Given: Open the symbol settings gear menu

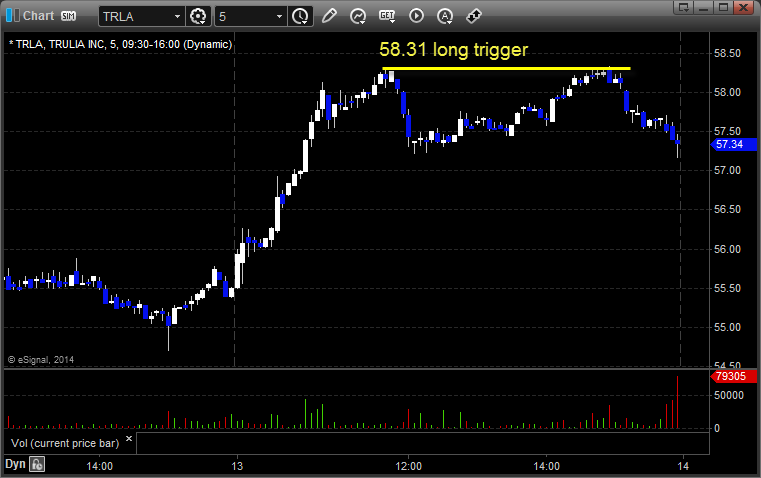Looking at the screenshot, I should click(198, 16).
